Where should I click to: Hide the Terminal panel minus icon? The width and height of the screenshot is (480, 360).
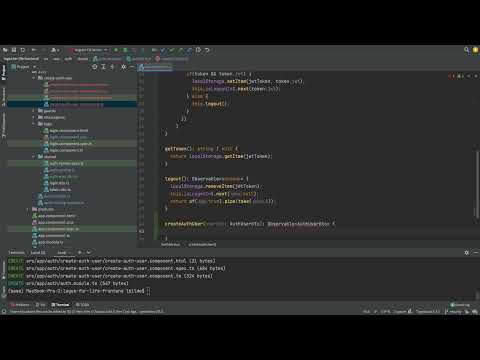tap(476, 253)
